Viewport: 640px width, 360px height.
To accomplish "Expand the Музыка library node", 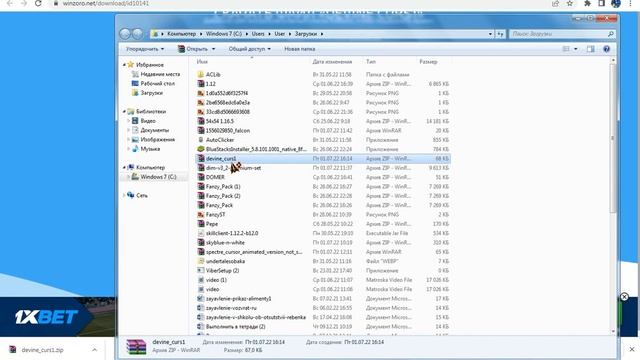I will 128,149.
